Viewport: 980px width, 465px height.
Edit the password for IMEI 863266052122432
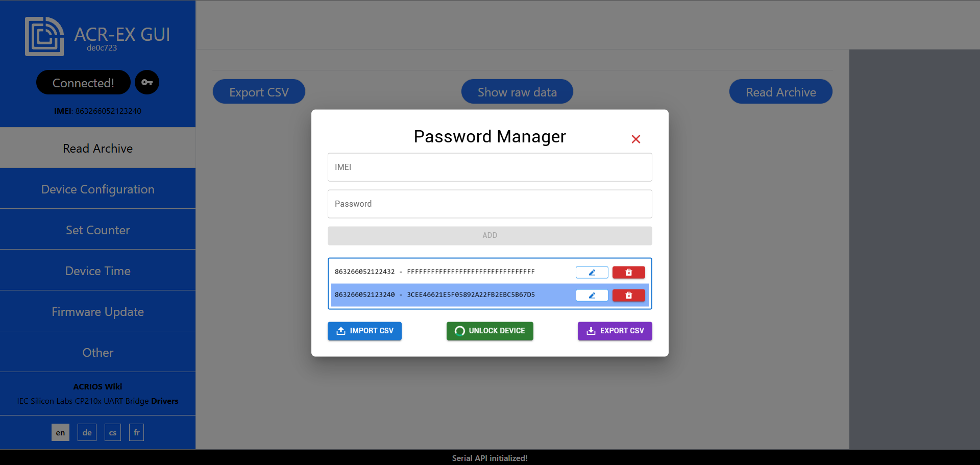pyautogui.click(x=592, y=272)
